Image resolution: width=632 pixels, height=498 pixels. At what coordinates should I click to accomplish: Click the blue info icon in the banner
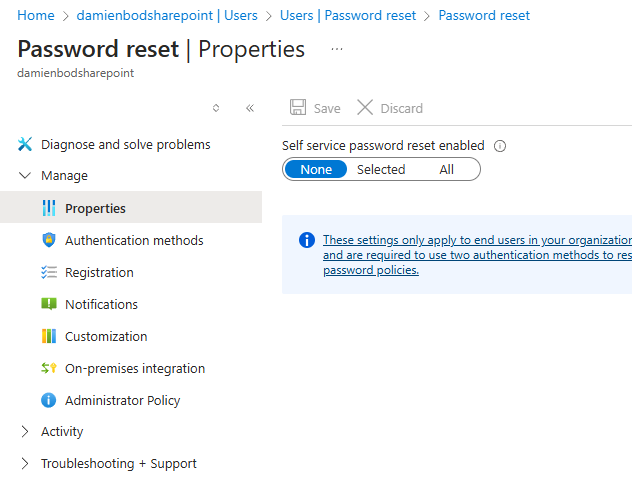click(x=307, y=240)
